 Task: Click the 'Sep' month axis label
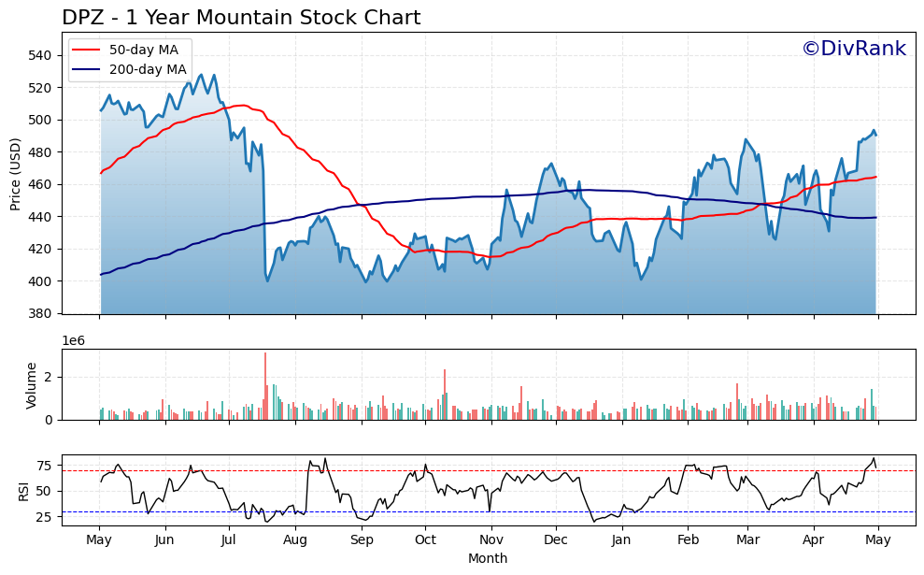(362, 540)
